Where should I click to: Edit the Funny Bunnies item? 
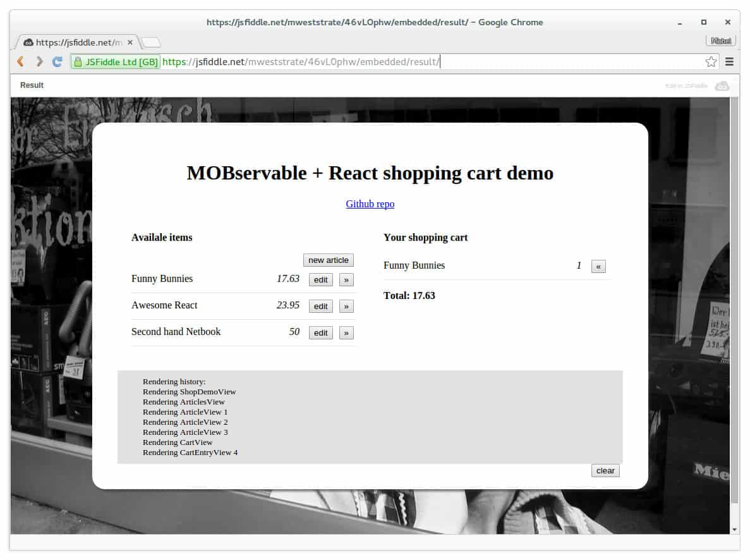tap(320, 279)
